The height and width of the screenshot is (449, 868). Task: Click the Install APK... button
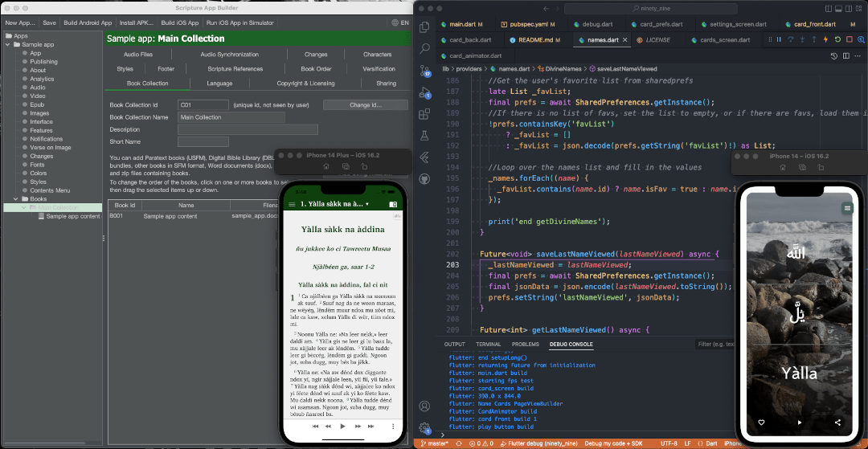pyautogui.click(x=136, y=22)
